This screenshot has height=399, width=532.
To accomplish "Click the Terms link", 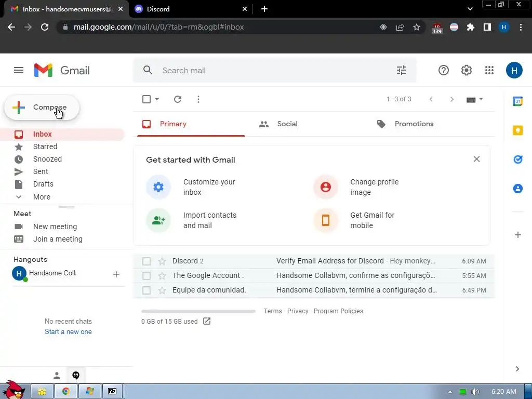I will (273, 311).
